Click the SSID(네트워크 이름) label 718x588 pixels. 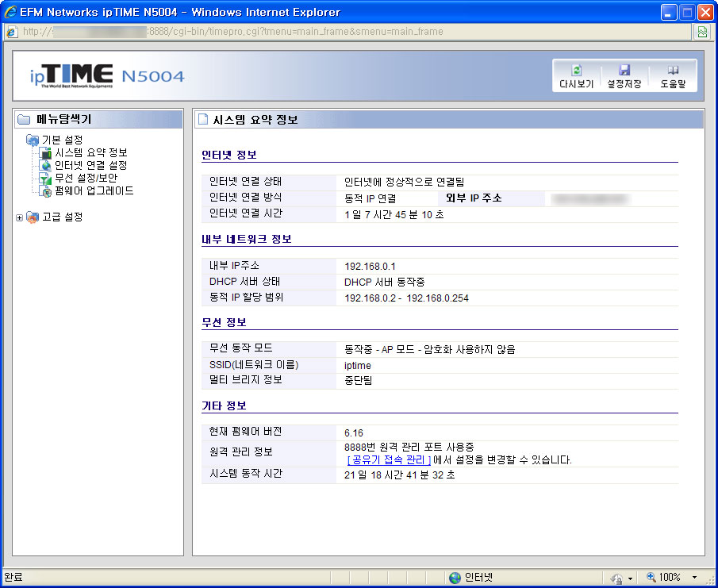(x=254, y=365)
